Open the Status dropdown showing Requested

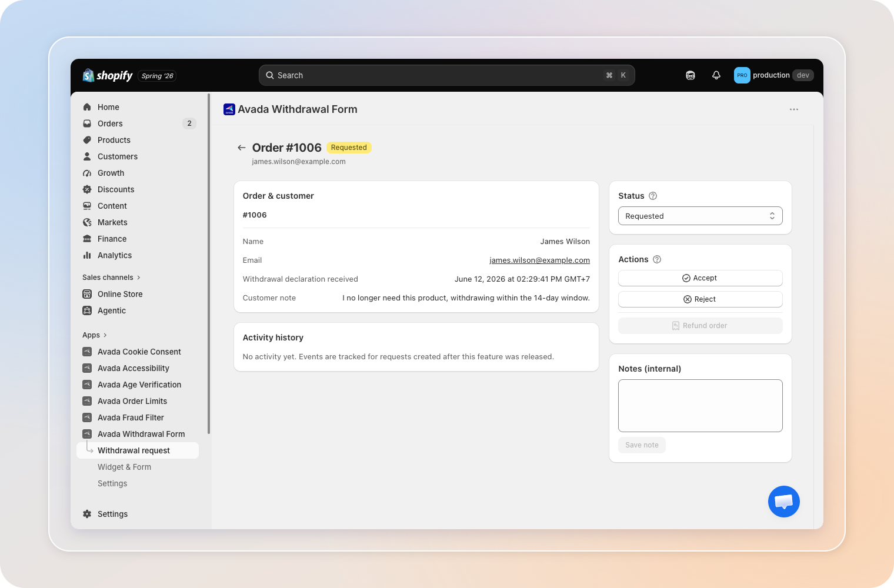(700, 216)
